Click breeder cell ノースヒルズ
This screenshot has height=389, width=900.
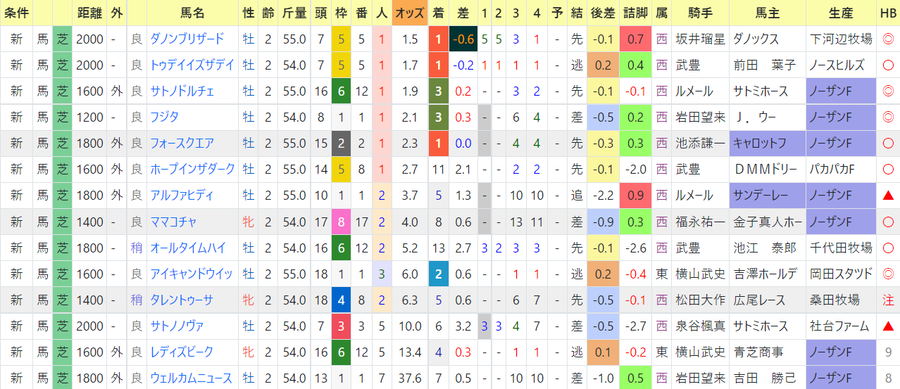840,65
